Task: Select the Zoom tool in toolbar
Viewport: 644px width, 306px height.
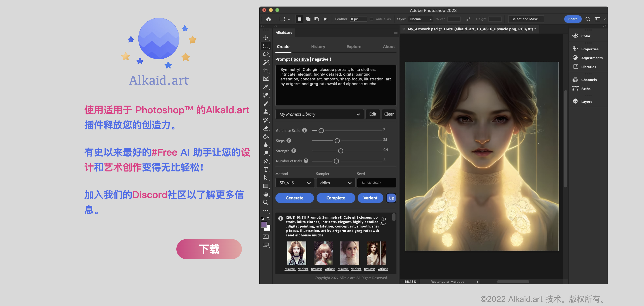Action: point(265,202)
